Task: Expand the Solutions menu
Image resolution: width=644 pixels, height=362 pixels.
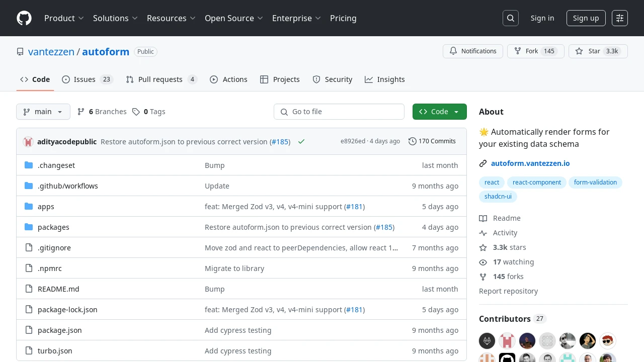Action: [115, 18]
